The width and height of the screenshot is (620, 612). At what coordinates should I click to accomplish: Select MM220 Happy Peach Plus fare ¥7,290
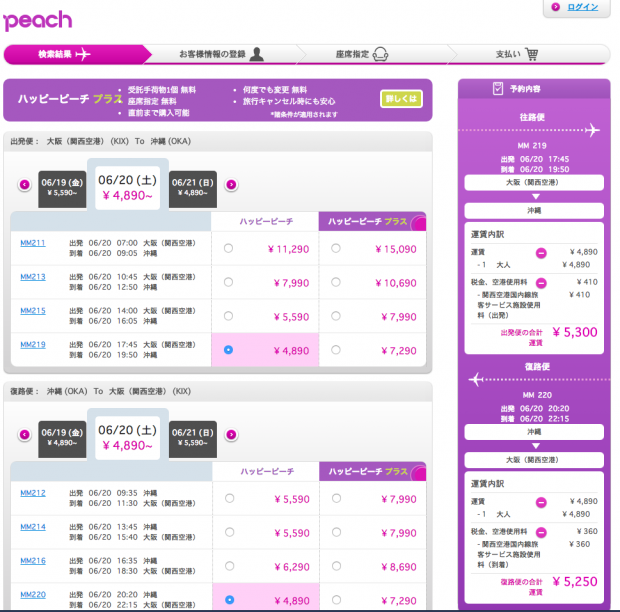336,600
